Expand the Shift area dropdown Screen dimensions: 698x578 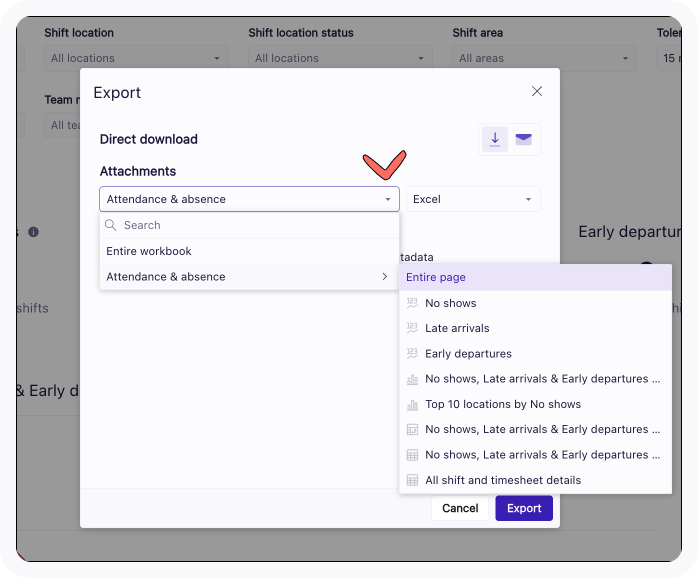pyautogui.click(x=544, y=58)
